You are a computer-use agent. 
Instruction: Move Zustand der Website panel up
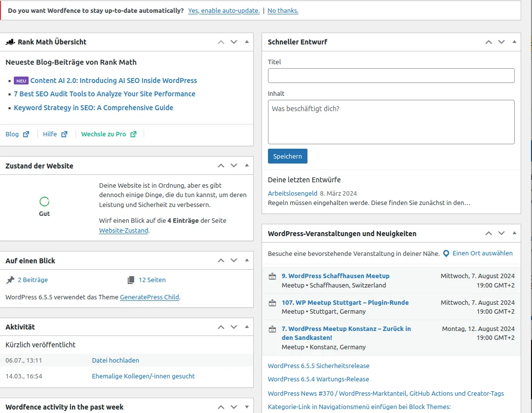[x=221, y=166]
